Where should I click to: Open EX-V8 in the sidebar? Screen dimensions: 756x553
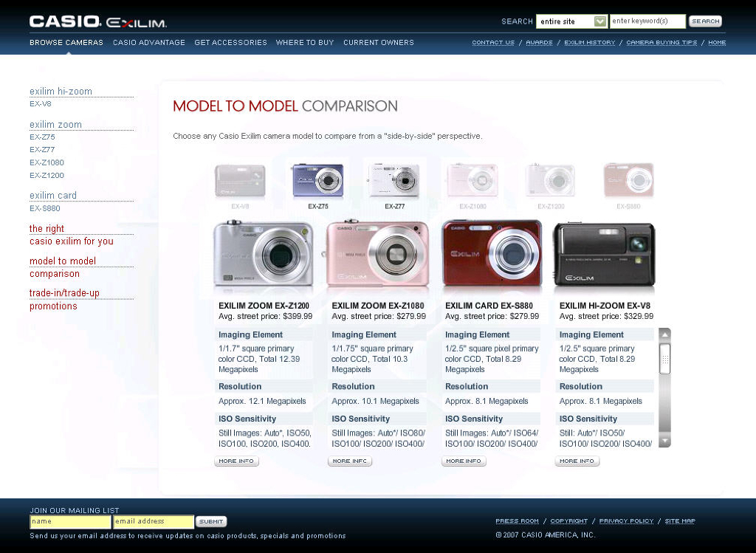coord(41,103)
